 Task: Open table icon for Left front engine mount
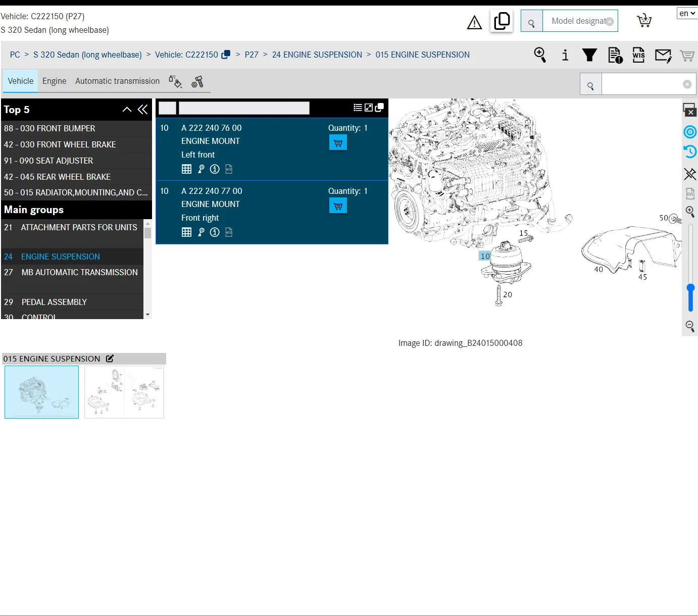[x=186, y=169]
